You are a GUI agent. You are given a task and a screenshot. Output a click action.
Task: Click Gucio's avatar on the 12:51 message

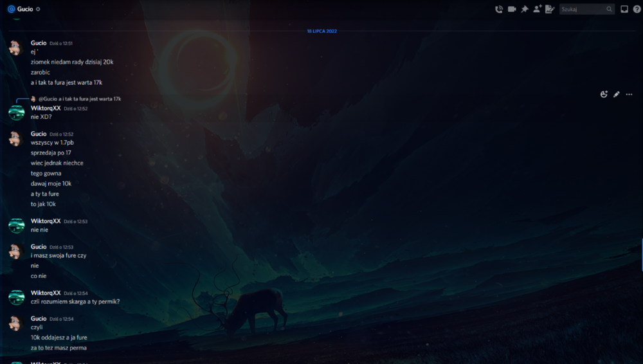click(x=16, y=48)
